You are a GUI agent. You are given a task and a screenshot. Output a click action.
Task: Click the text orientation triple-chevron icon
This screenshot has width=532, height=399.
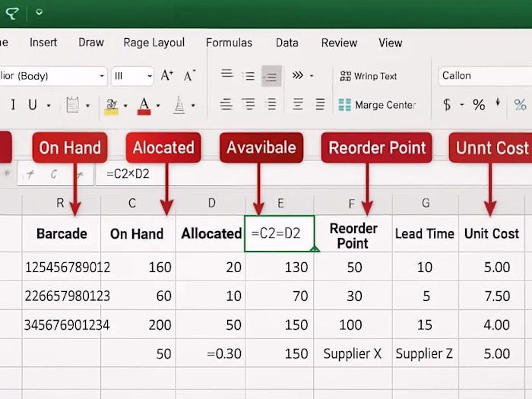click(298, 75)
